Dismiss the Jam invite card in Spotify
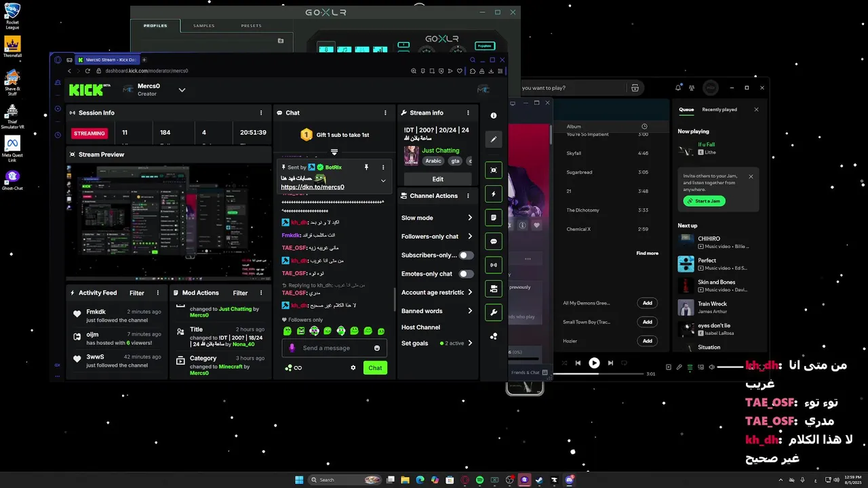This screenshot has width=868, height=488. click(x=751, y=176)
